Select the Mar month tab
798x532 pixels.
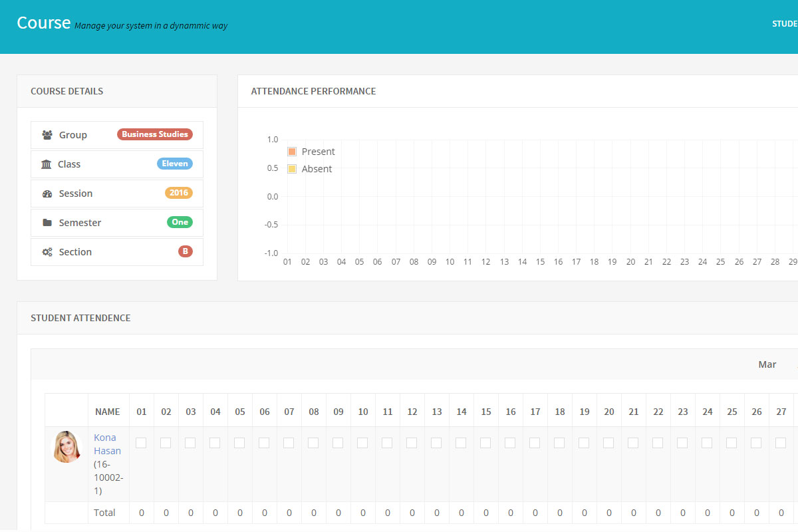coord(767,364)
